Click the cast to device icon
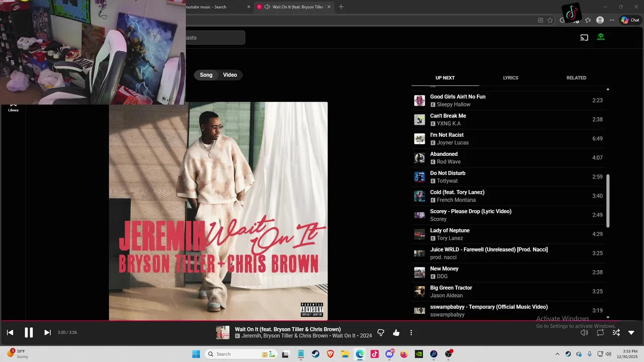 [x=584, y=38]
